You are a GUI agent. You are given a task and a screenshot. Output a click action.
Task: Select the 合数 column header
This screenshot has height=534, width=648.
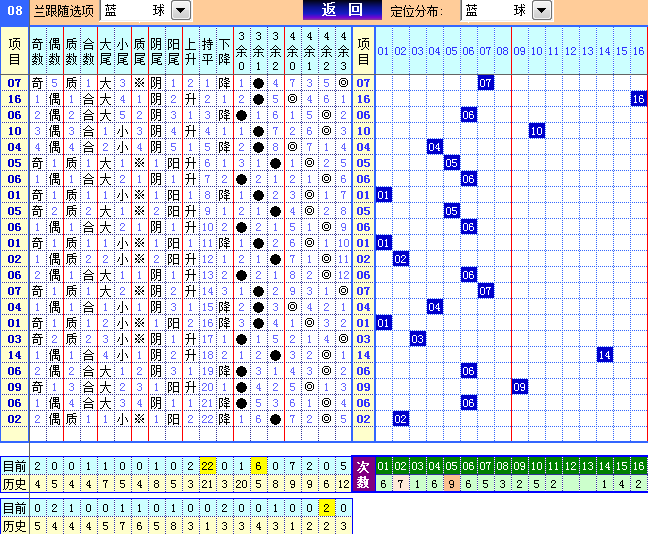(x=88, y=51)
